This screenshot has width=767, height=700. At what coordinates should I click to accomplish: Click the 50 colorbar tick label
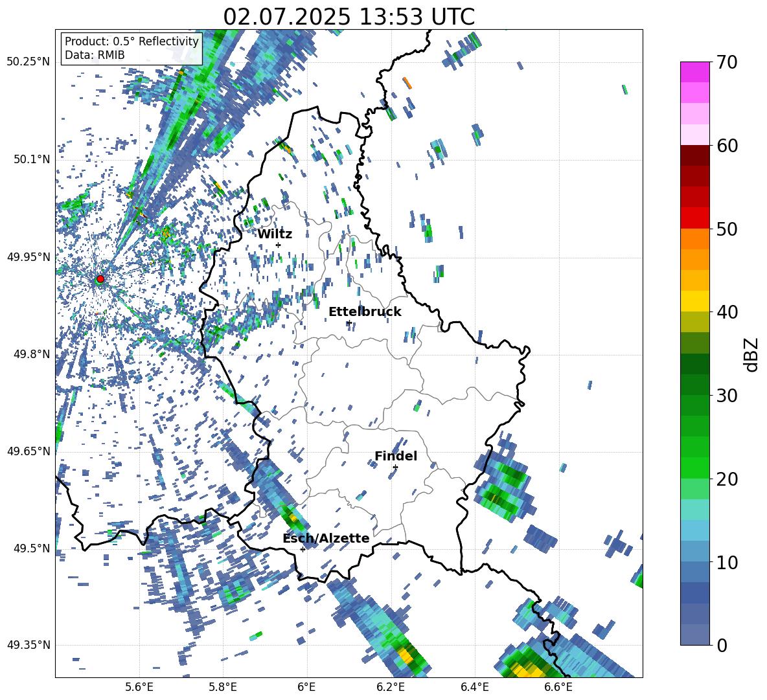[727, 229]
